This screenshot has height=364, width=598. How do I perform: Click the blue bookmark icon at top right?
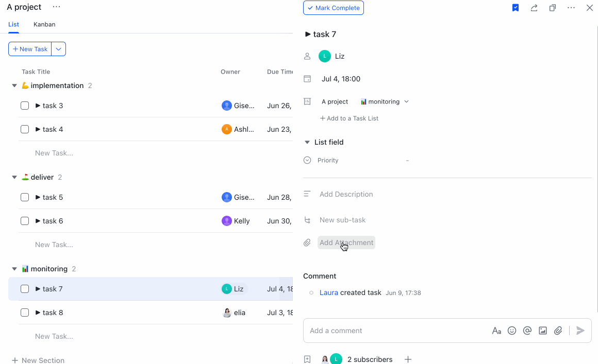(515, 8)
